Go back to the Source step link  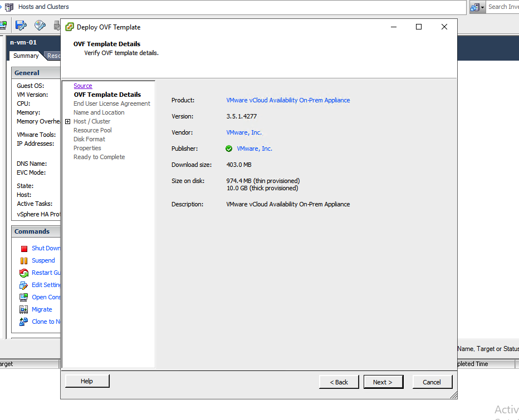[83, 86]
